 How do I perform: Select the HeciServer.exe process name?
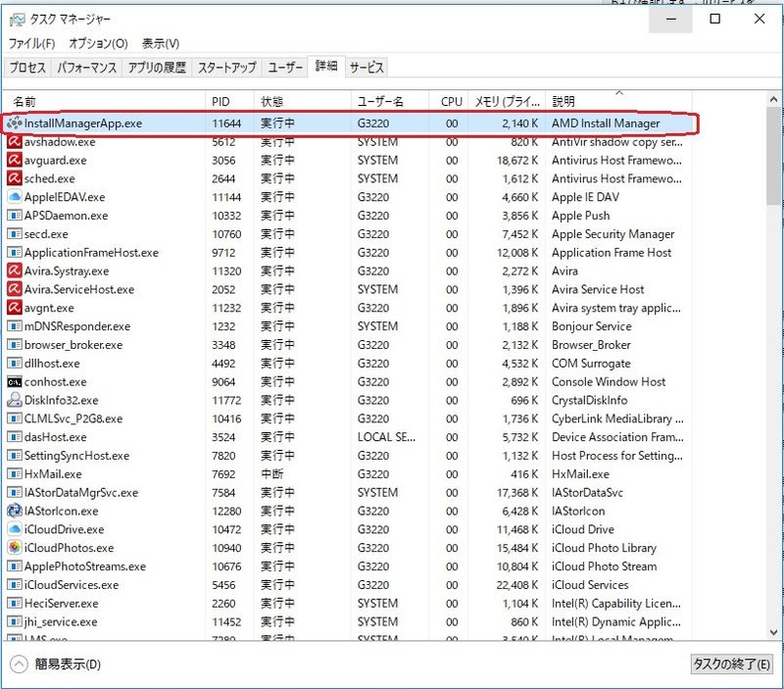[61, 604]
